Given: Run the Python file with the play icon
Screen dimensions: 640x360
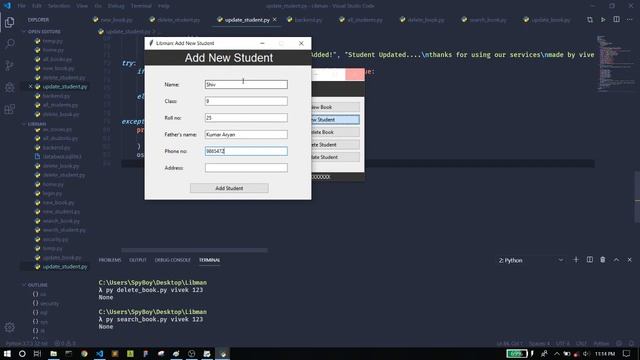Looking at the screenshot, I should [603, 20].
